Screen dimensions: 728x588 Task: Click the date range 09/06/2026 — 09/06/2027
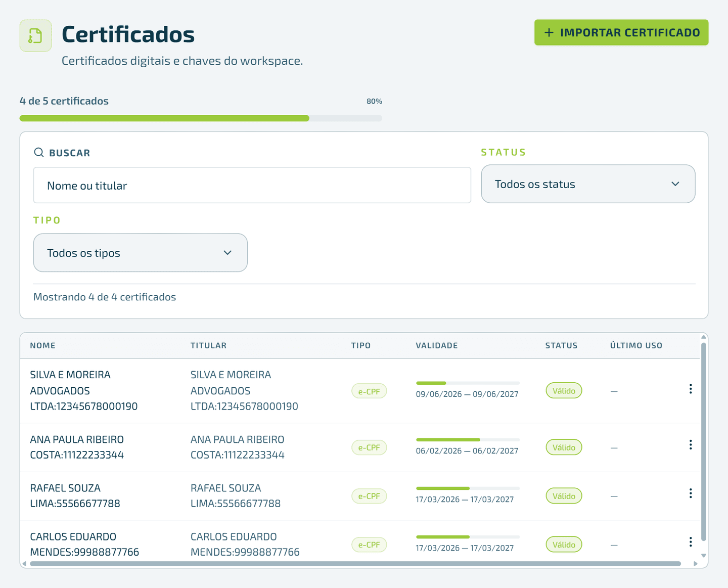pos(467,394)
